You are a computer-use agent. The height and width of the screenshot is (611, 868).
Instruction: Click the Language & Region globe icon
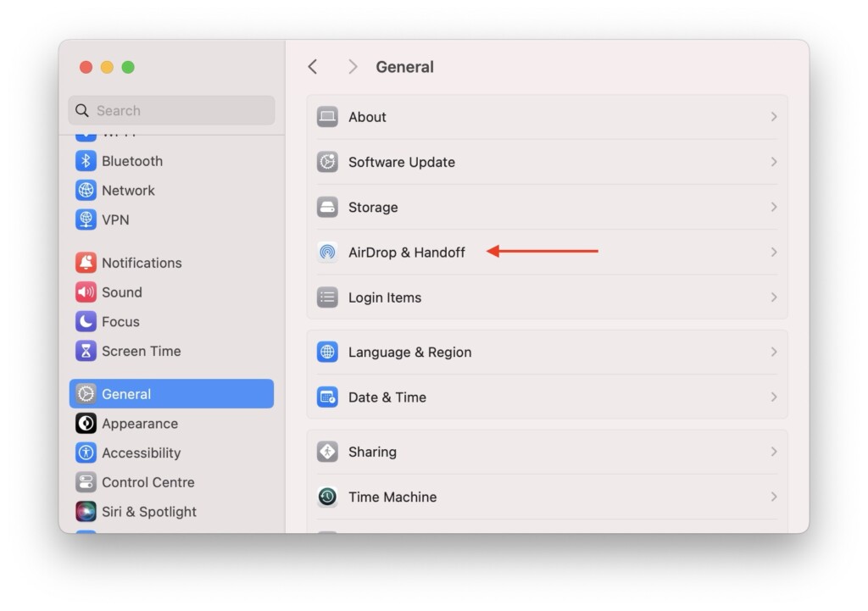[327, 352]
